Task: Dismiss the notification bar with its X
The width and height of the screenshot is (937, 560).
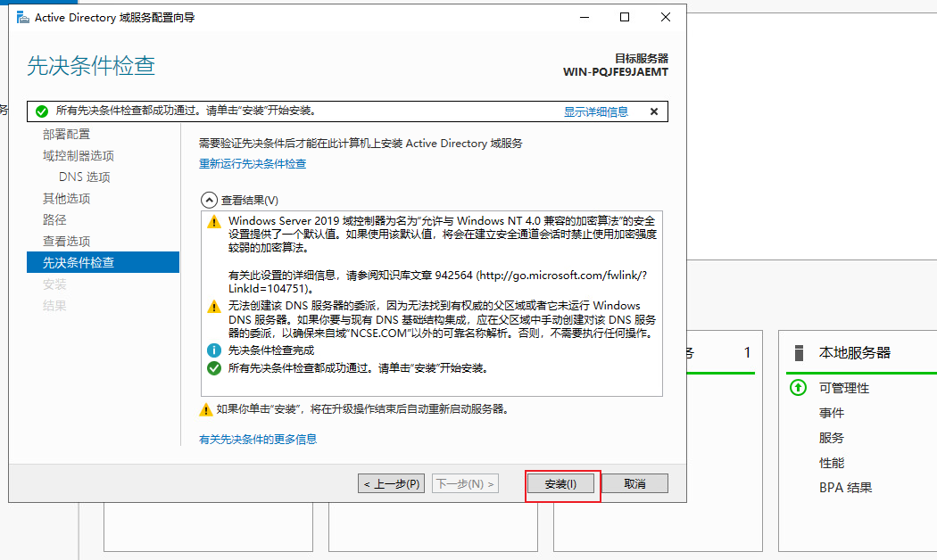Action: click(x=654, y=112)
